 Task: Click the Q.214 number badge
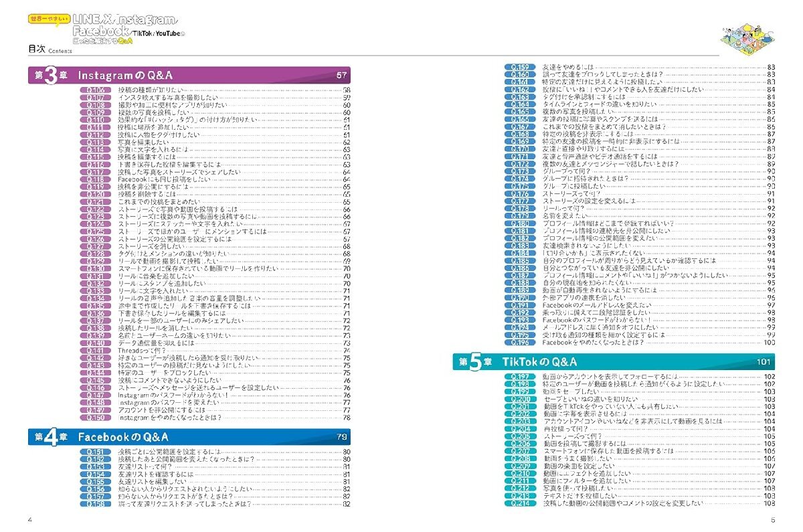click(519, 503)
